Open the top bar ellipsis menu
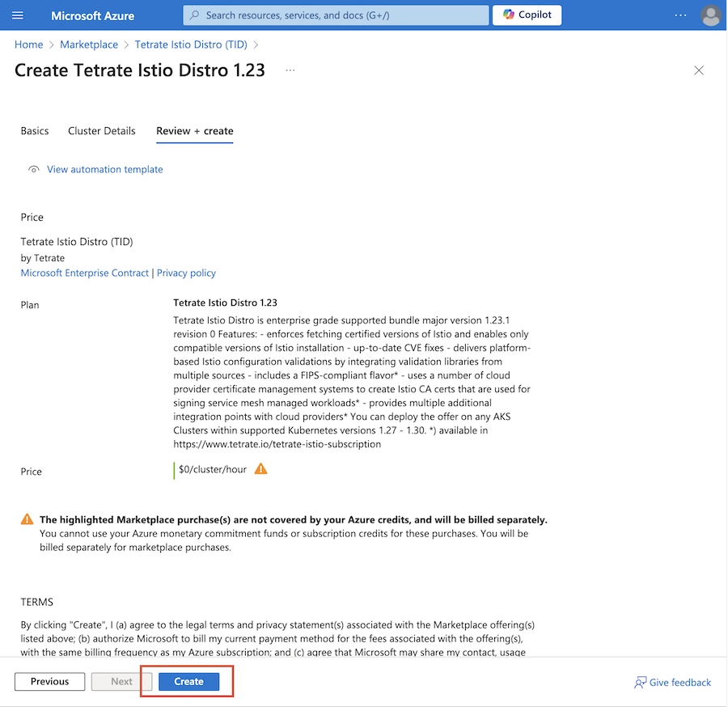Screen dimensions: 728x707 680,15
